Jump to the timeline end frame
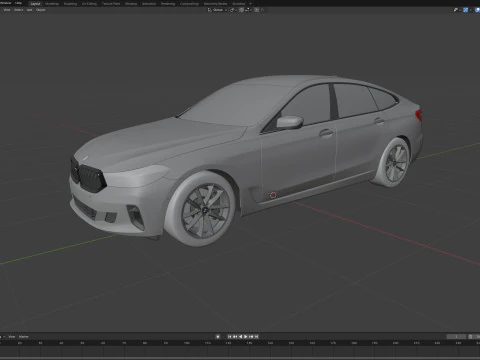Viewport: 480px width, 360px height. [x=256, y=337]
